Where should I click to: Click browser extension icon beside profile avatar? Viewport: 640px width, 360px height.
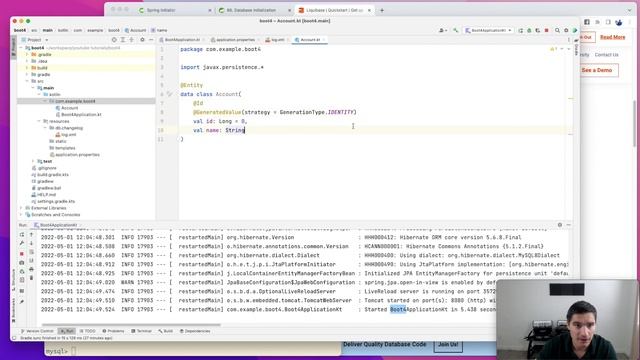[x=608, y=22]
